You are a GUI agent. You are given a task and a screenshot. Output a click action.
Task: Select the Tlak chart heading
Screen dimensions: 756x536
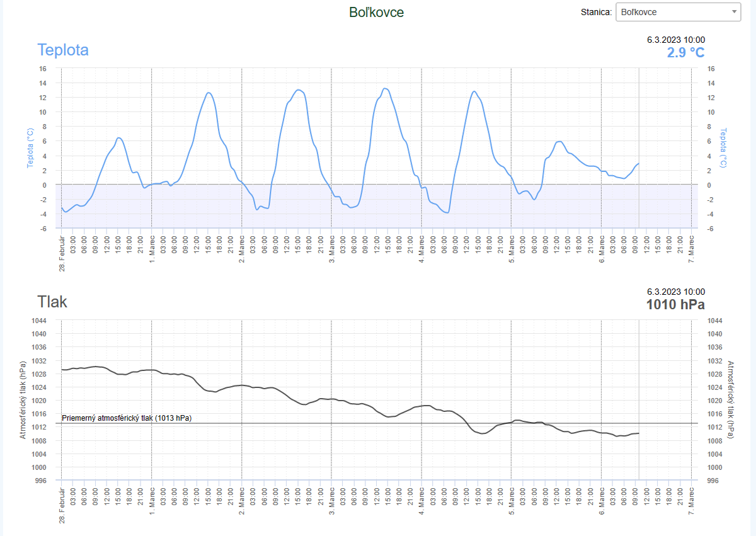52,301
